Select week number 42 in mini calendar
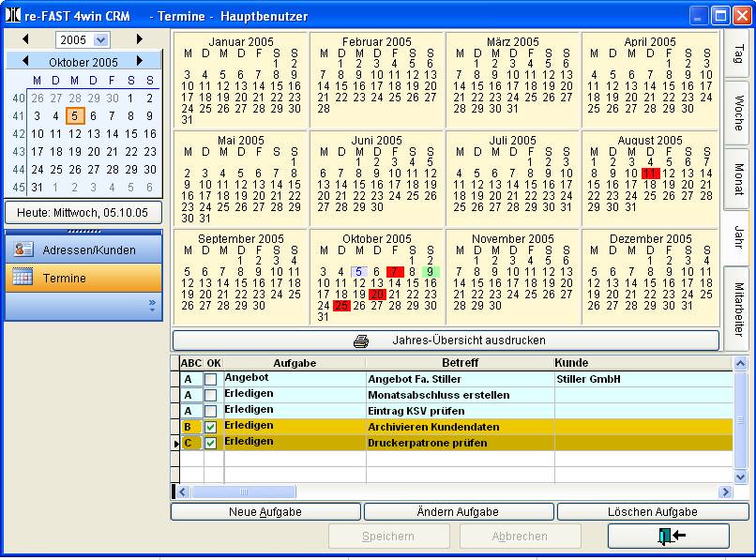 18,133
